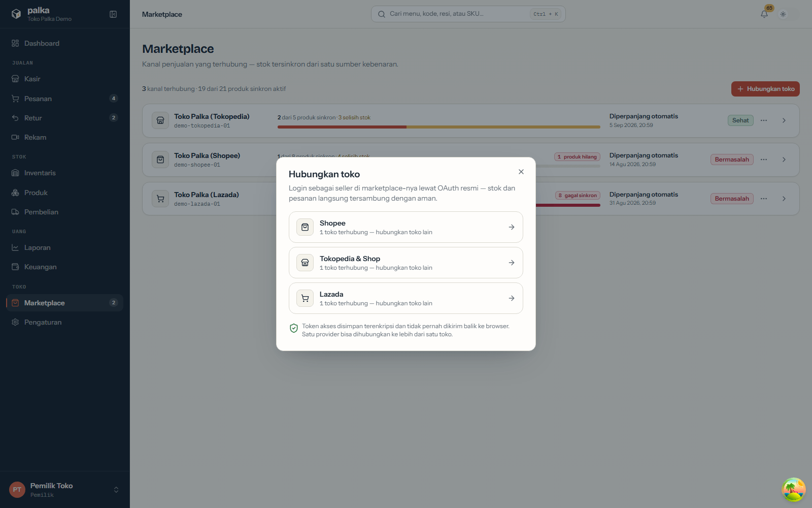812x508 pixels.
Task: Open Produk in the sidebar
Action: (65, 193)
